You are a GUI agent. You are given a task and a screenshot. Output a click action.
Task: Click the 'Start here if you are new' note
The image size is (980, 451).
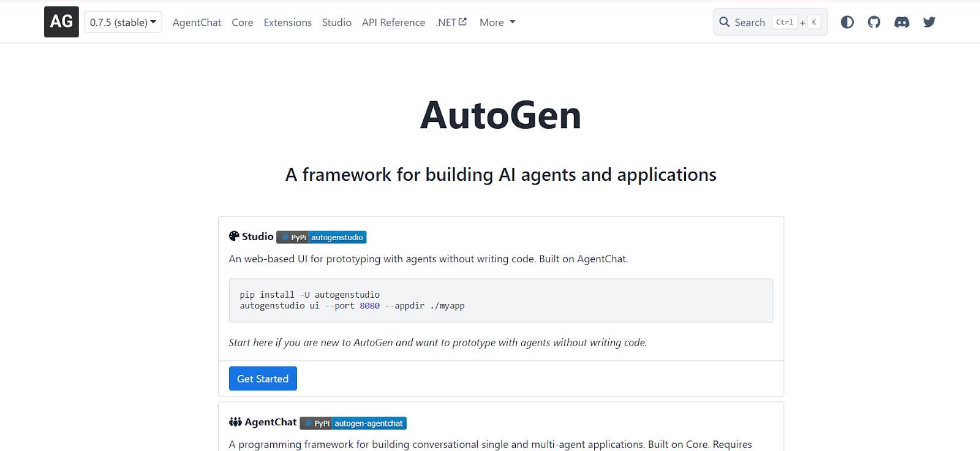pyautogui.click(x=438, y=343)
